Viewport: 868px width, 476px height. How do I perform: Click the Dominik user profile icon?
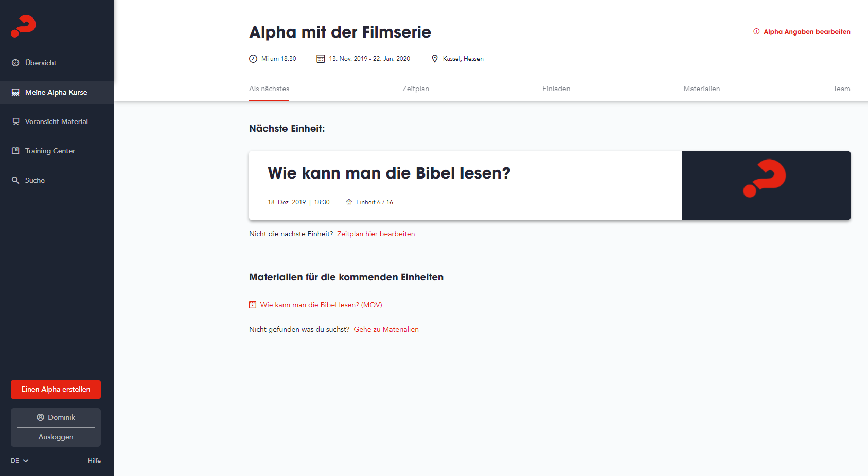coord(40,417)
